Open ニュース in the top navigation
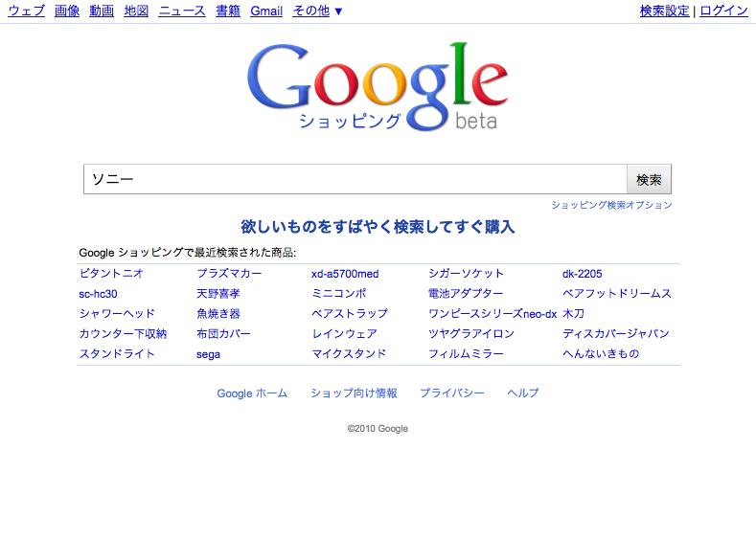Image resolution: width=756 pixels, height=539 pixels. click(182, 11)
